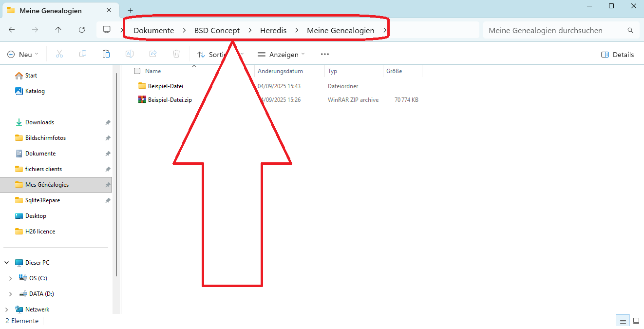The height and width of the screenshot is (329, 644).
Task: Add a new tab with plus button
Action: (x=130, y=11)
